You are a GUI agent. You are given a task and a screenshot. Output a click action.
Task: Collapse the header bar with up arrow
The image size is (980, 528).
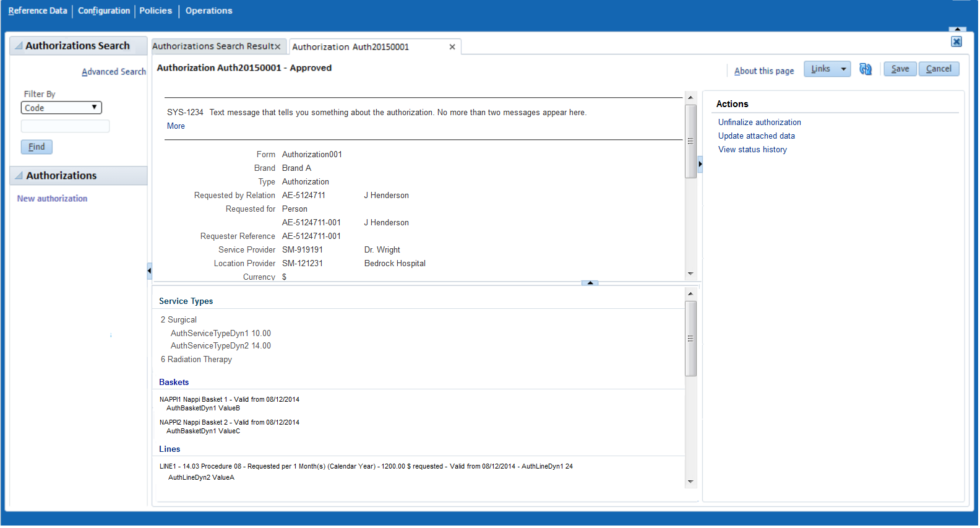pyautogui.click(x=958, y=29)
